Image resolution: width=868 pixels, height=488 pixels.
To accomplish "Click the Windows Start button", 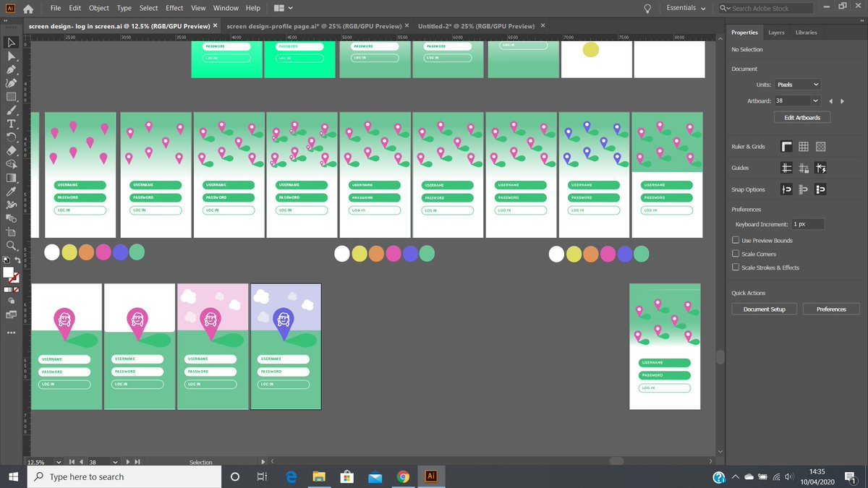I will 13,476.
